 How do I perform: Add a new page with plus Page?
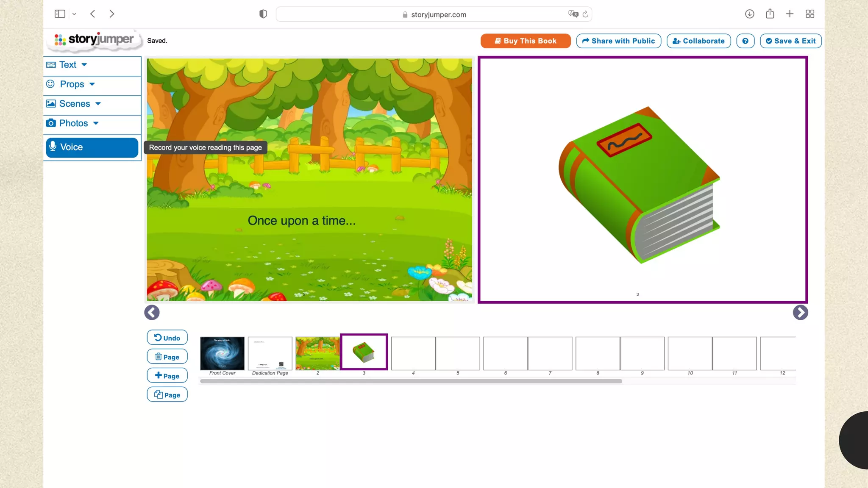(x=167, y=376)
